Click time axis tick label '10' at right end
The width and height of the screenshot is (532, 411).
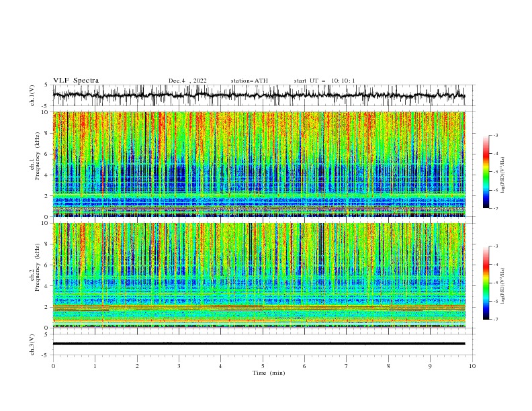(472, 366)
